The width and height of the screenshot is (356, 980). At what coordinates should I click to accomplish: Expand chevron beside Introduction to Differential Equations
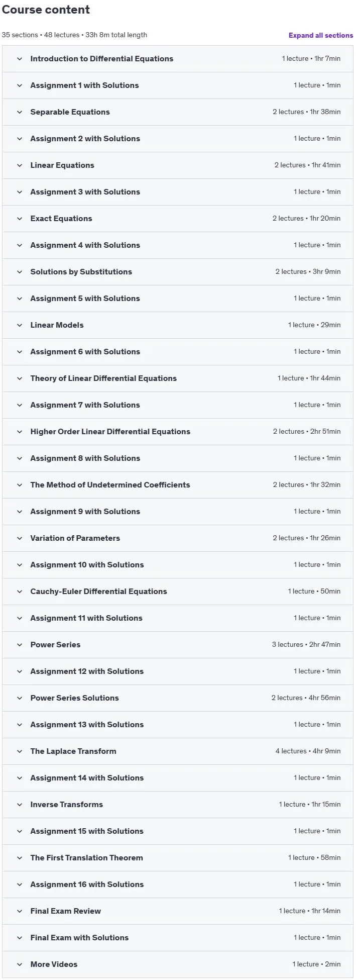[20, 59]
